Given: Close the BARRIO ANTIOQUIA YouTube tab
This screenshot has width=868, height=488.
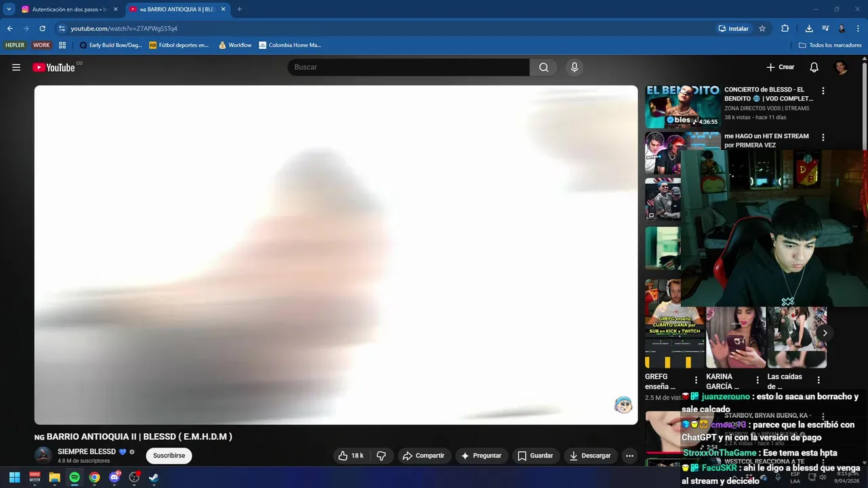Looking at the screenshot, I should point(223,9).
